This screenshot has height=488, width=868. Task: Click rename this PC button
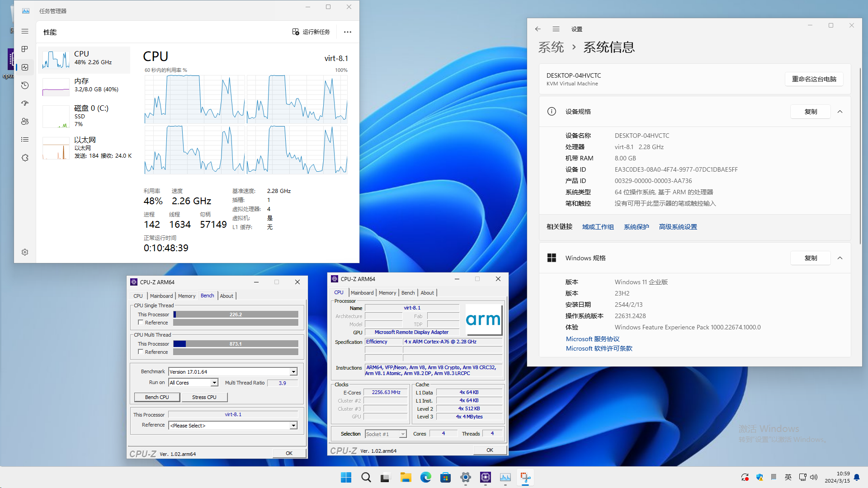(814, 79)
